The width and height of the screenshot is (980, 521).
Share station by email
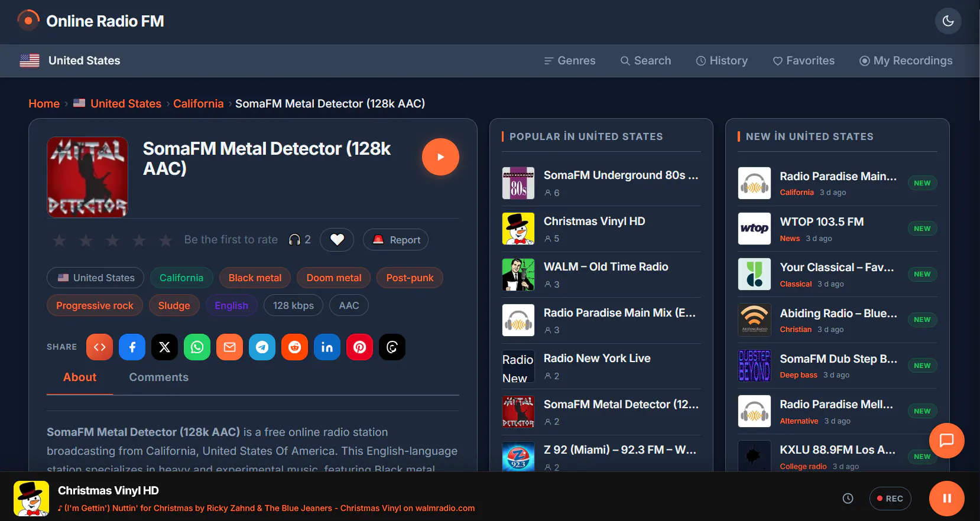(229, 347)
